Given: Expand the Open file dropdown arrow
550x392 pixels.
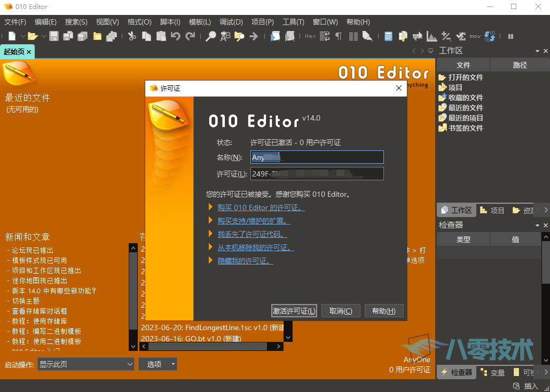Looking at the screenshot, I should click(44, 36).
